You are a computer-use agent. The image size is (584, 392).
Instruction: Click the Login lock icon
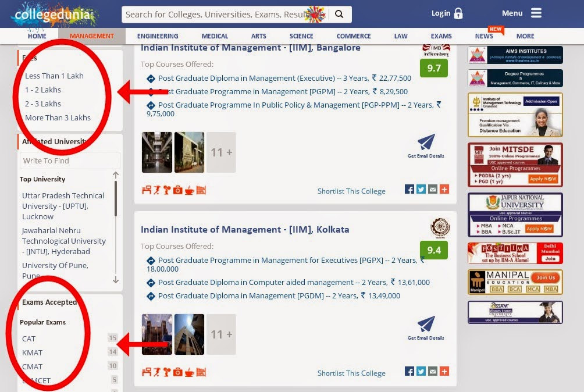(458, 13)
